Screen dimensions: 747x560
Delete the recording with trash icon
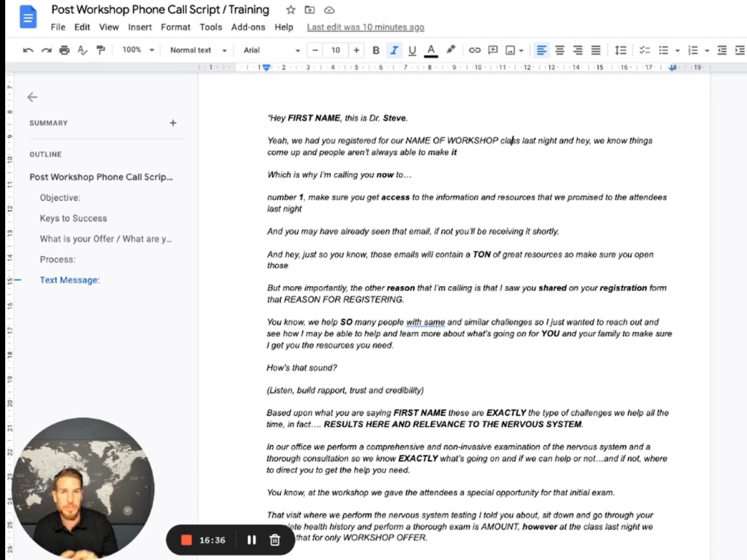[275, 540]
